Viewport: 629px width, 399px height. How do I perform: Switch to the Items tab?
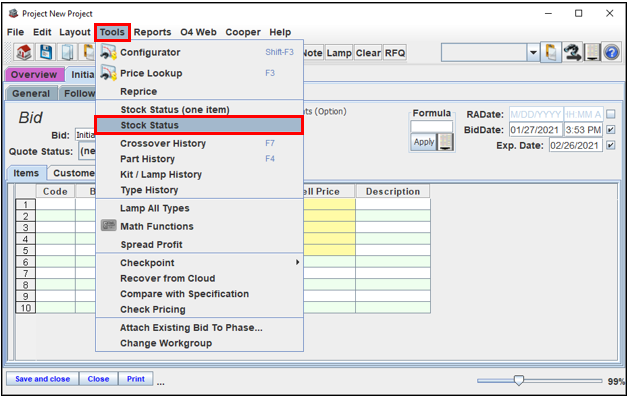pyautogui.click(x=26, y=173)
